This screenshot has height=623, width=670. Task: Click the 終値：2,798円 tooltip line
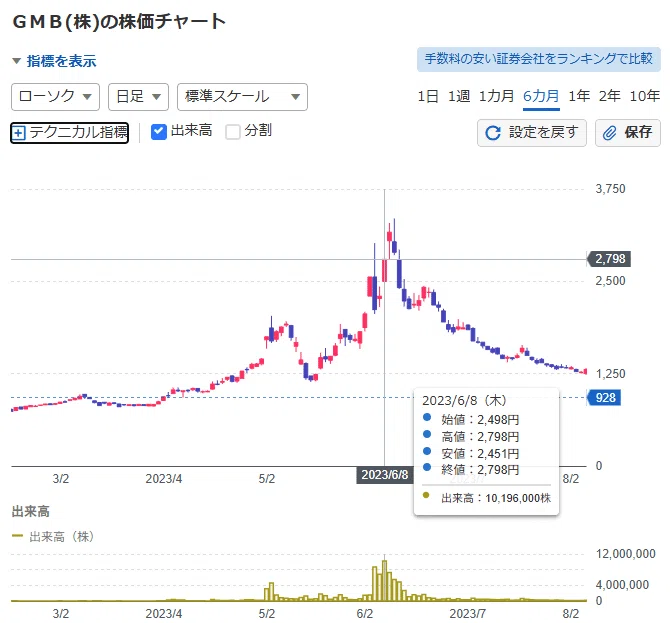click(479, 470)
